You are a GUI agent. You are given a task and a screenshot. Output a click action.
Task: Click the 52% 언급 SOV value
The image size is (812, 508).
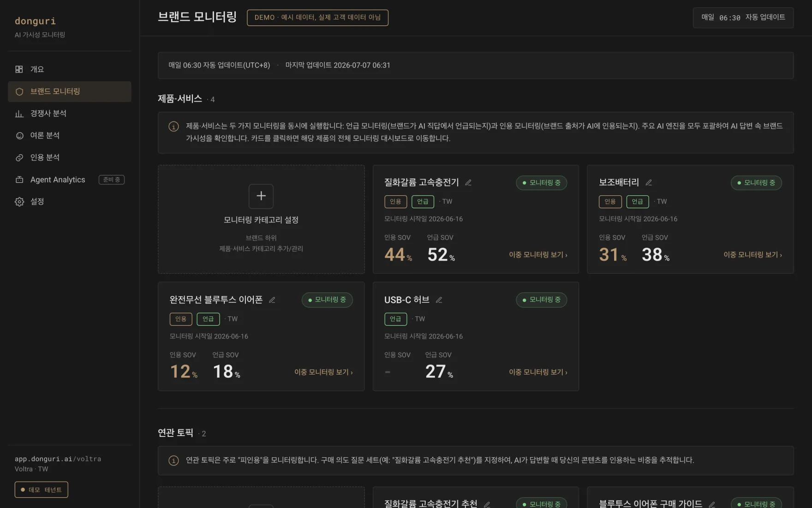(x=441, y=255)
